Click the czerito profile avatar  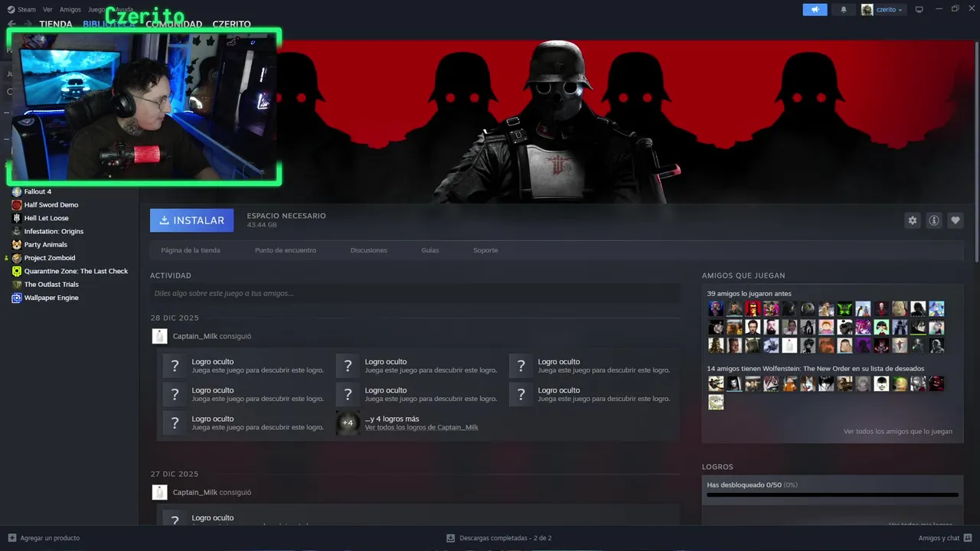867,10
